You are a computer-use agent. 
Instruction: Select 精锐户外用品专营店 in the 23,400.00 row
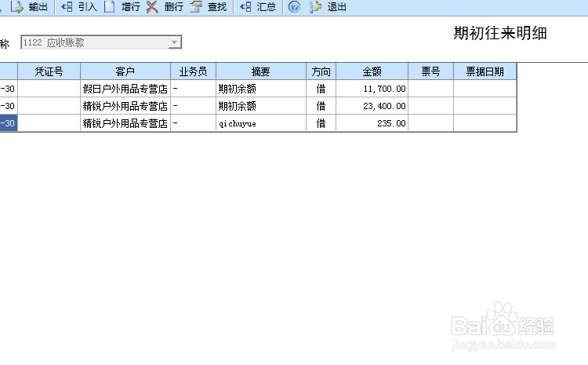[x=125, y=106]
